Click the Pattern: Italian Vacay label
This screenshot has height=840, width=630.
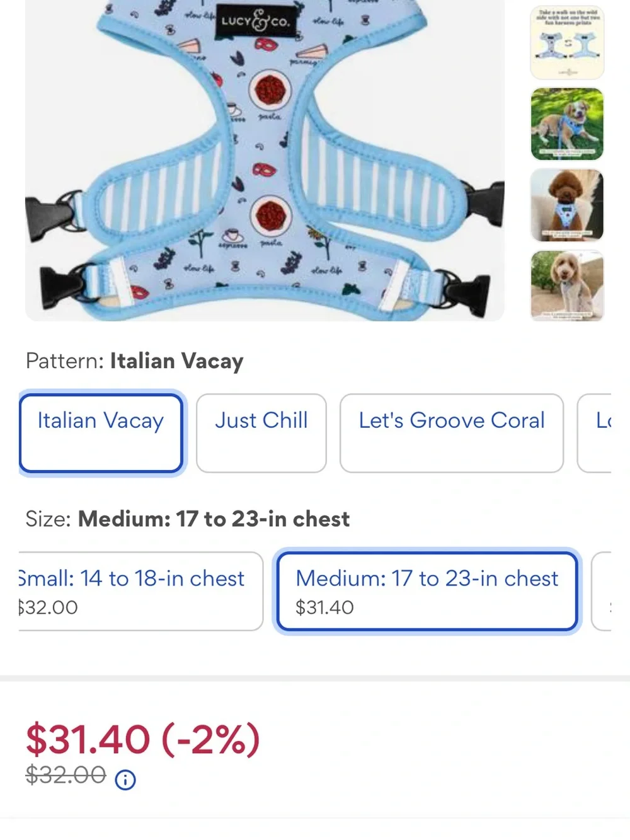[x=134, y=361]
